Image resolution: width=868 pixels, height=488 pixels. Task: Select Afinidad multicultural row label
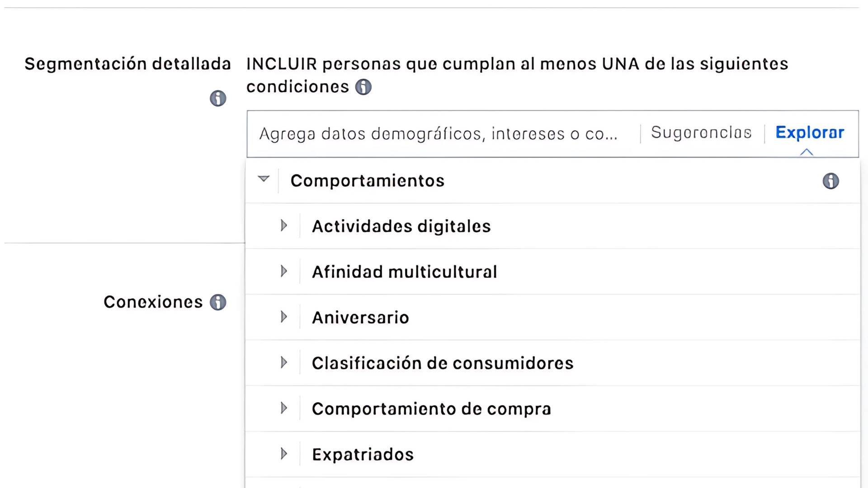405,272
